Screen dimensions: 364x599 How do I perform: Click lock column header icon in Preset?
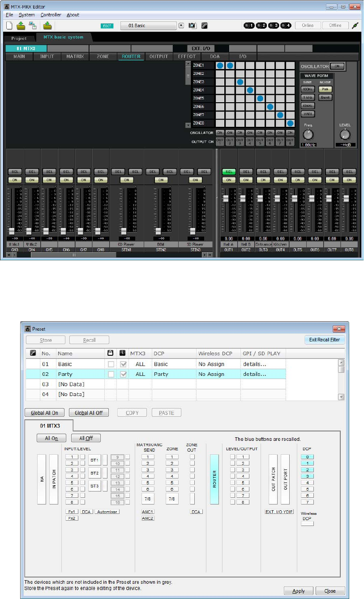pos(111,353)
